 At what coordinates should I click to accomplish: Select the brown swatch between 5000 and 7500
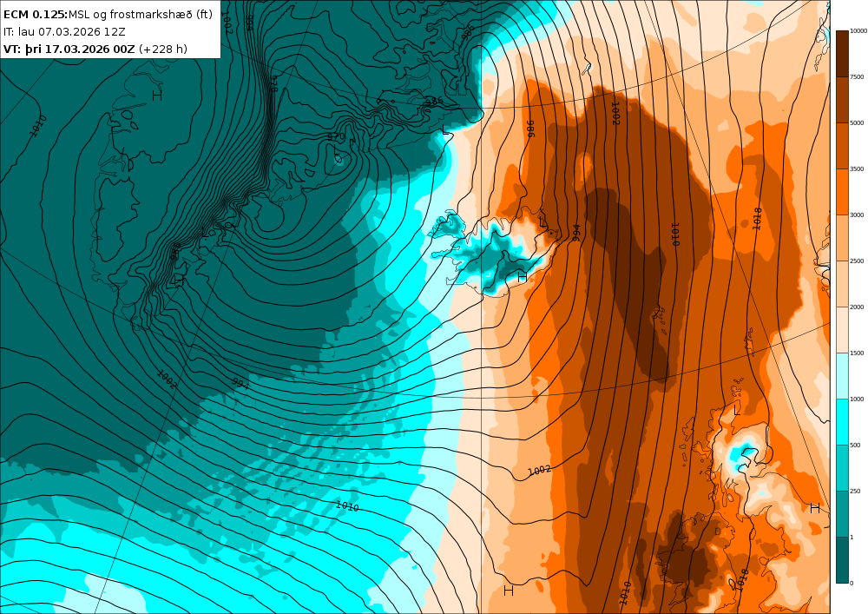[x=841, y=100]
